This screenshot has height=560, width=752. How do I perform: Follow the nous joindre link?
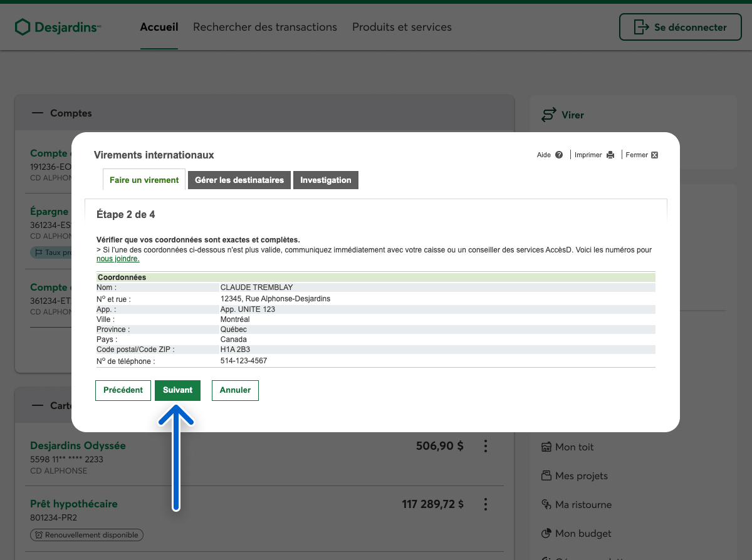[x=118, y=259]
